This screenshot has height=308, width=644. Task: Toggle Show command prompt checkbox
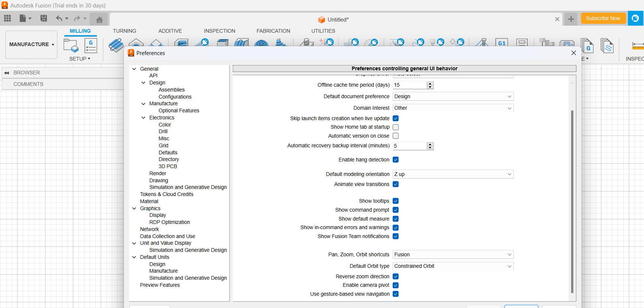(396, 210)
